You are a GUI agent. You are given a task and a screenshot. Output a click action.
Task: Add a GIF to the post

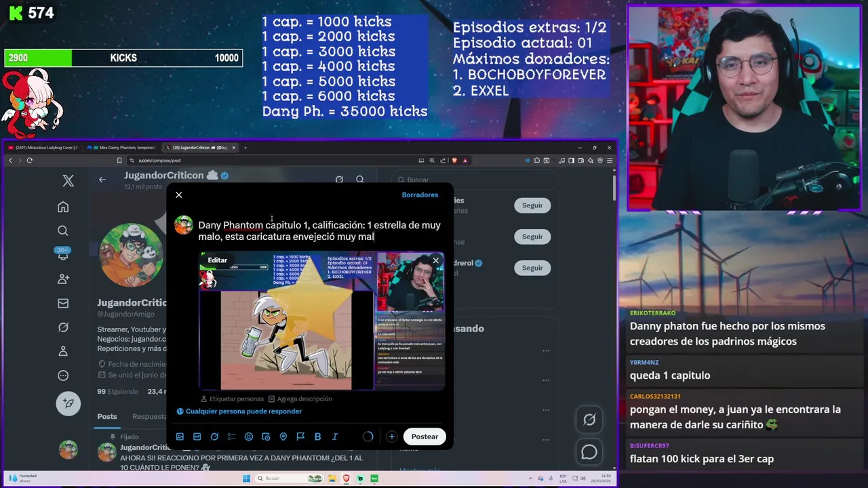point(197,437)
